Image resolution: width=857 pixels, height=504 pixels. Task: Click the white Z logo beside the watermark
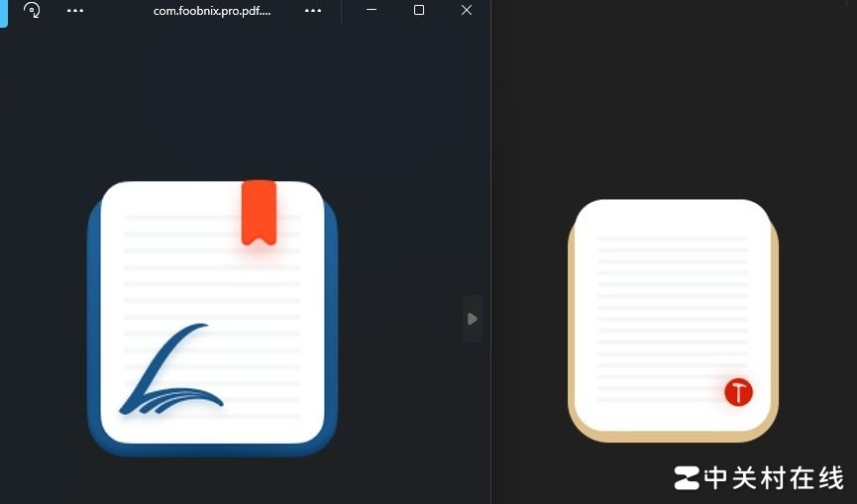pos(686,478)
